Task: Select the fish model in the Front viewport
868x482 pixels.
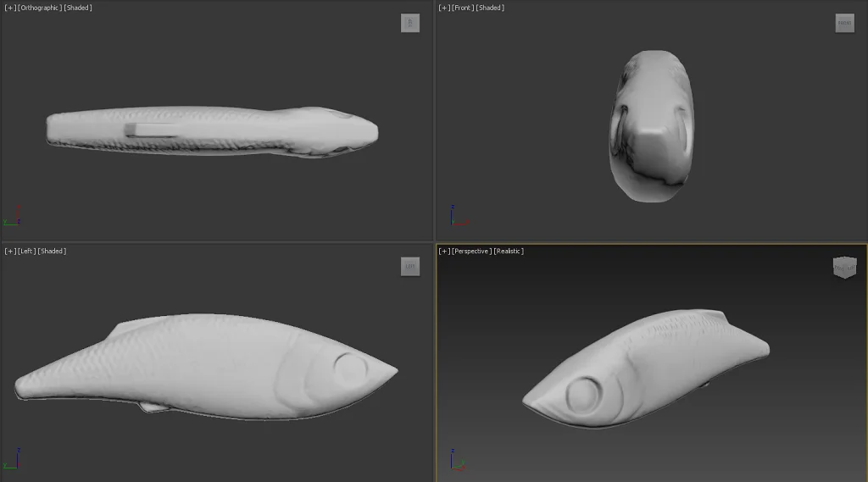Action: pyautogui.click(x=651, y=127)
